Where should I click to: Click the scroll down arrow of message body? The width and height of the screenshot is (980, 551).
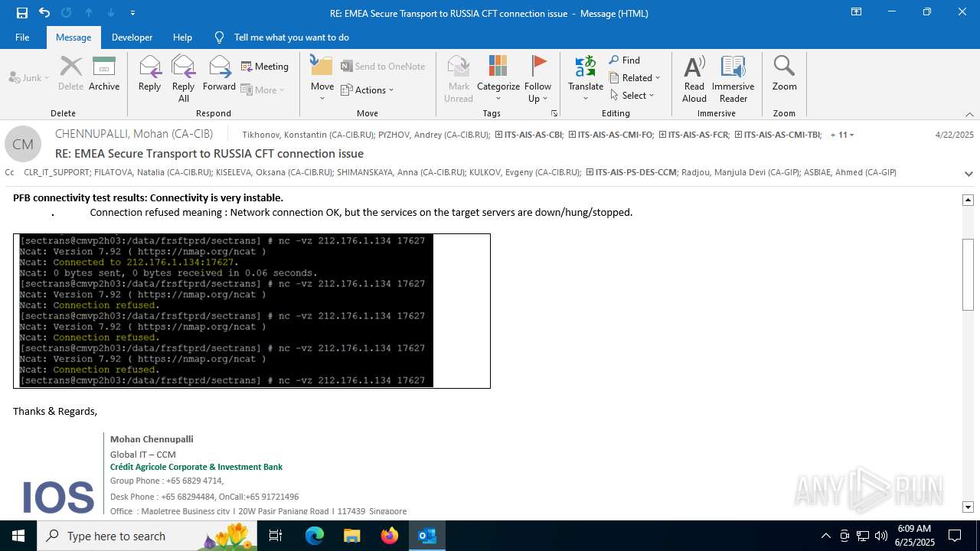(968, 507)
